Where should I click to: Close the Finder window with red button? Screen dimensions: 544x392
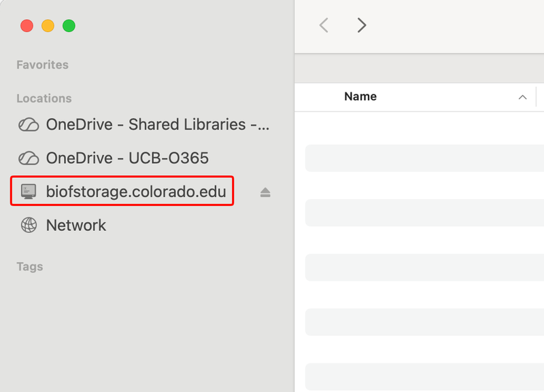[x=27, y=26]
